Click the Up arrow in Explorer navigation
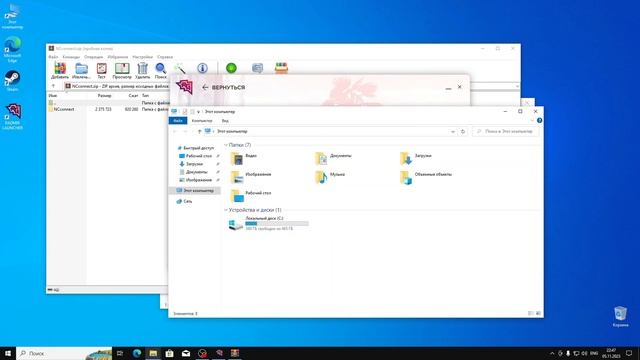The height and width of the screenshot is (360, 640). pyautogui.click(x=199, y=131)
